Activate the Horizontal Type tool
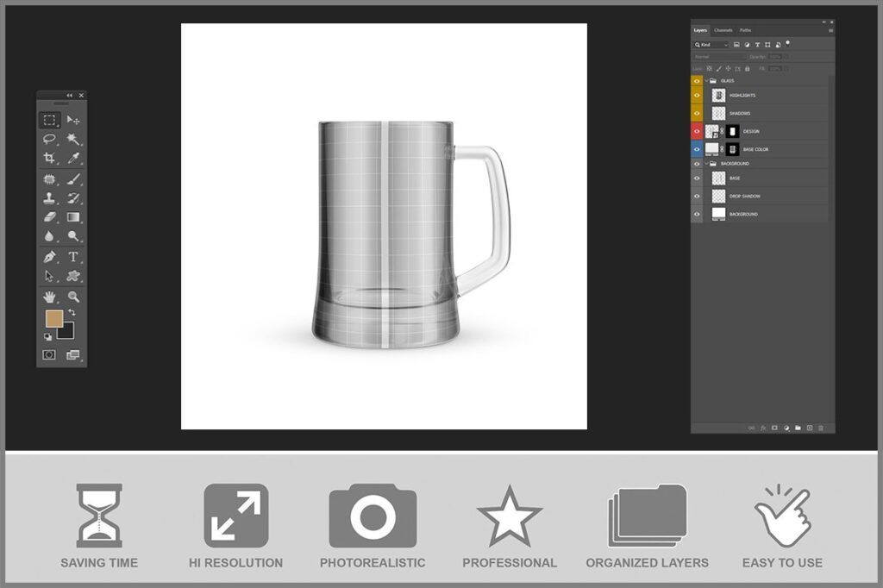 point(73,257)
